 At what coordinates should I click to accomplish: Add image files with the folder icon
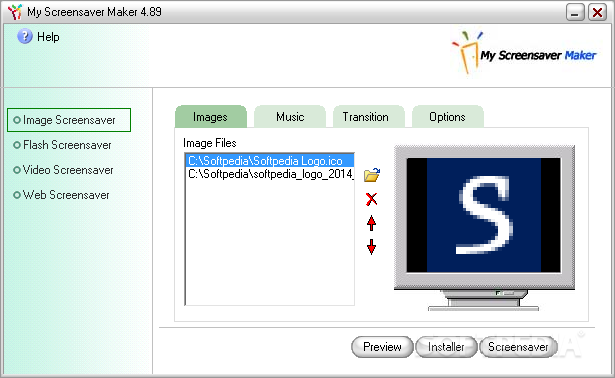(371, 174)
